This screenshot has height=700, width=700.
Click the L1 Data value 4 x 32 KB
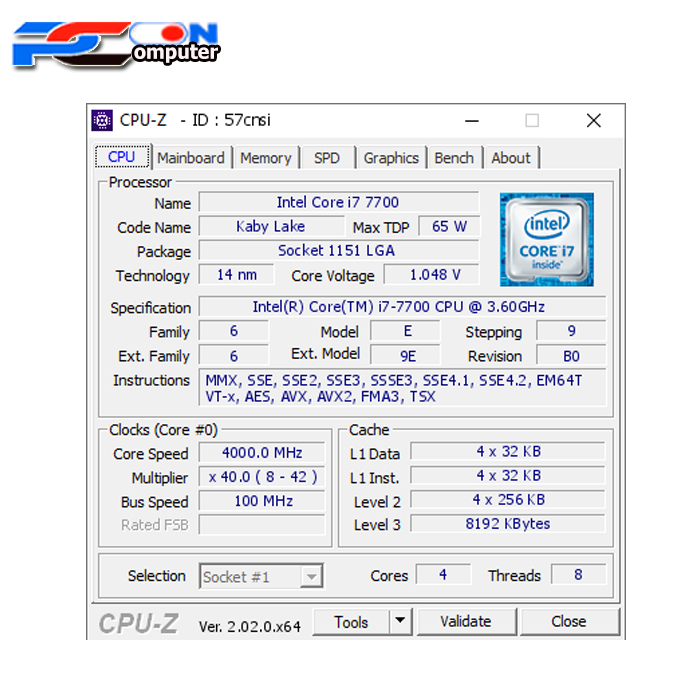[508, 451]
